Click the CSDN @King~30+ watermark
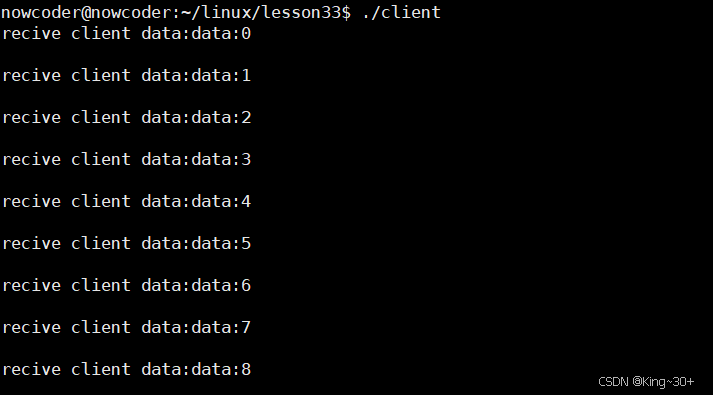Image resolution: width=713 pixels, height=395 pixels. 646,382
